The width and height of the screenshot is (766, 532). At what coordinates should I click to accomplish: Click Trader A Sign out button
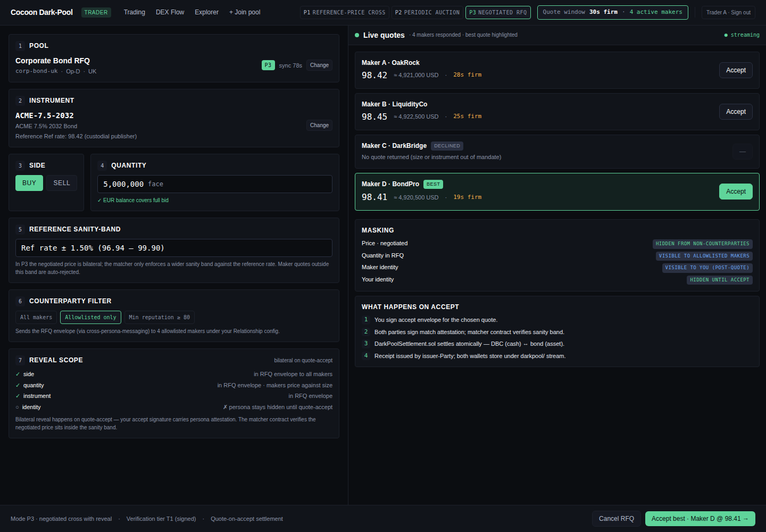728,12
